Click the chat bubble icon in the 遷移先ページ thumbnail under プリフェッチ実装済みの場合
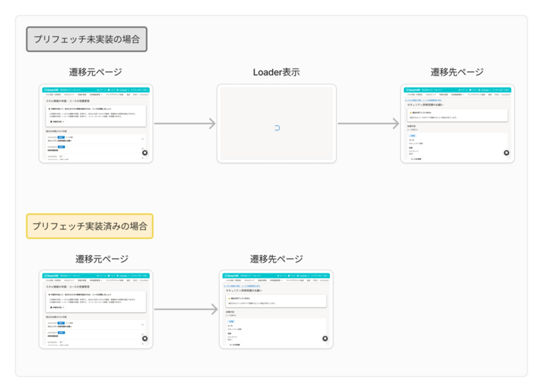543x392 pixels. 325,338
